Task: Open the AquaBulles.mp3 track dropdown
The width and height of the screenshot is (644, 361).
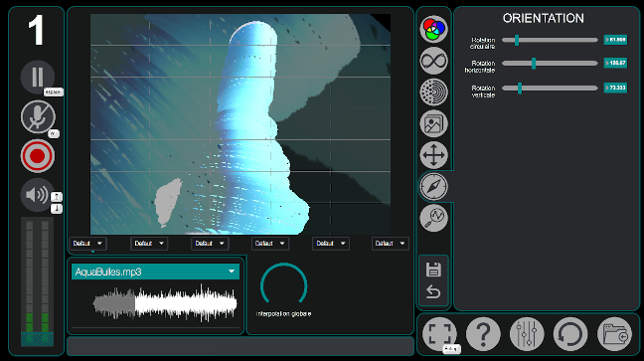Action: click(x=155, y=271)
